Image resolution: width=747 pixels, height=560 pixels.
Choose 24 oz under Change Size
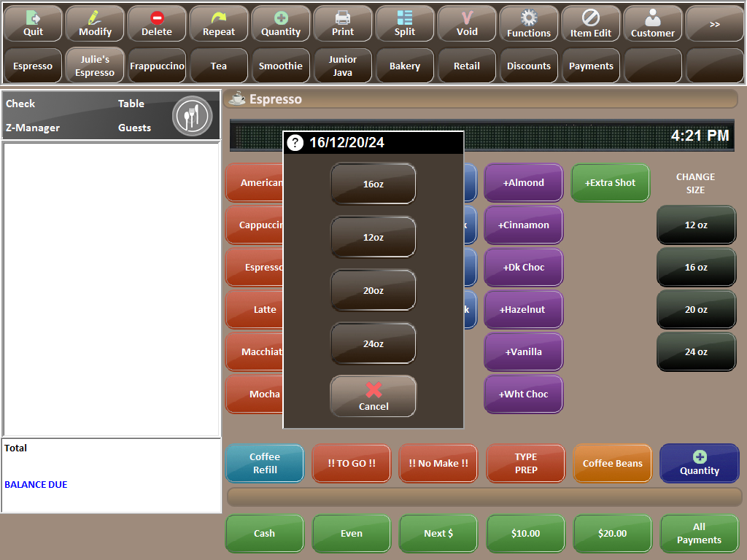tap(695, 351)
